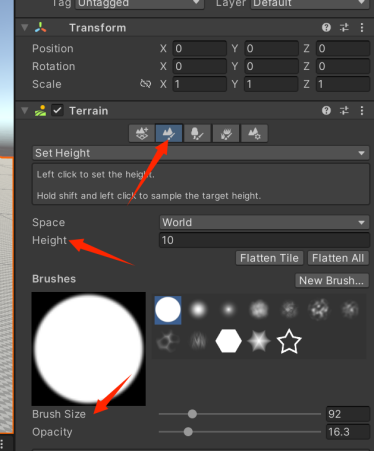Click the Height value field
Viewport: 374px width, 452px height.
point(264,240)
